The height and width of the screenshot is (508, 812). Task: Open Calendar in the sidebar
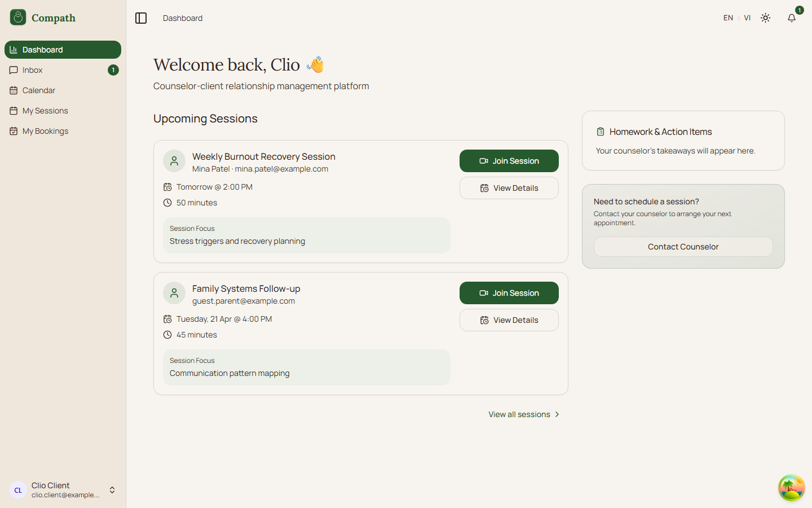click(x=39, y=90)
